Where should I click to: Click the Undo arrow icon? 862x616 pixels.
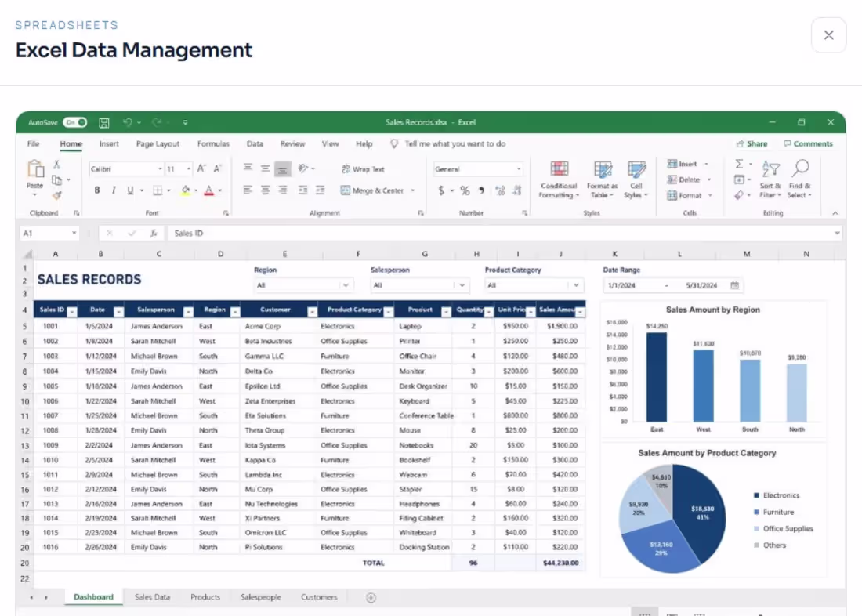[128, 122]
